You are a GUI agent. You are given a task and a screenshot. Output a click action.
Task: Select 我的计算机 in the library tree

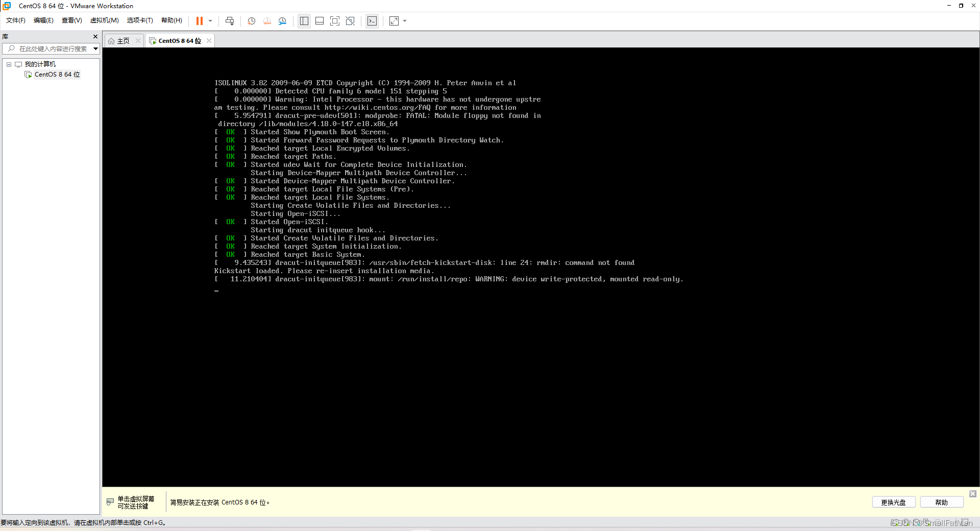[x=40, y=64]
